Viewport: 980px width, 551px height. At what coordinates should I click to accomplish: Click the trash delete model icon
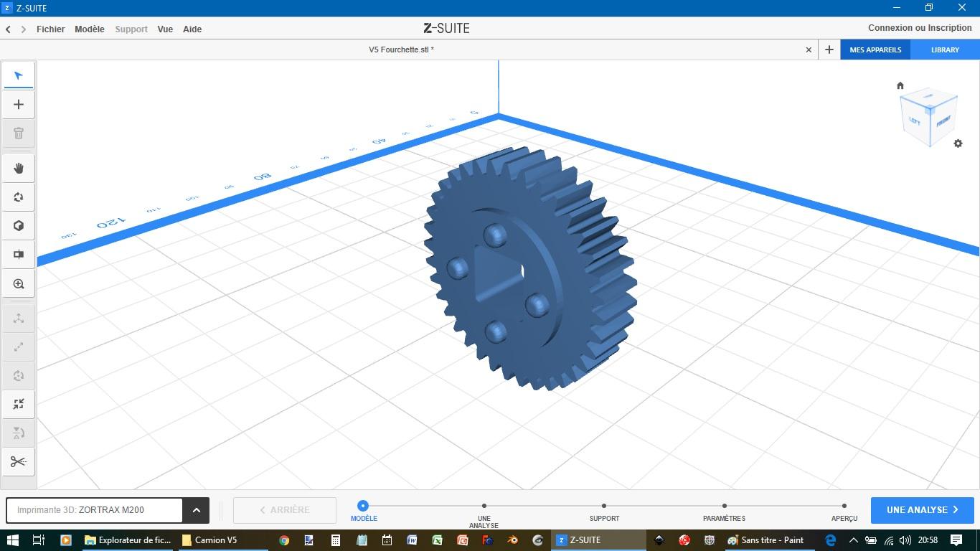click(x=19, y=133)
